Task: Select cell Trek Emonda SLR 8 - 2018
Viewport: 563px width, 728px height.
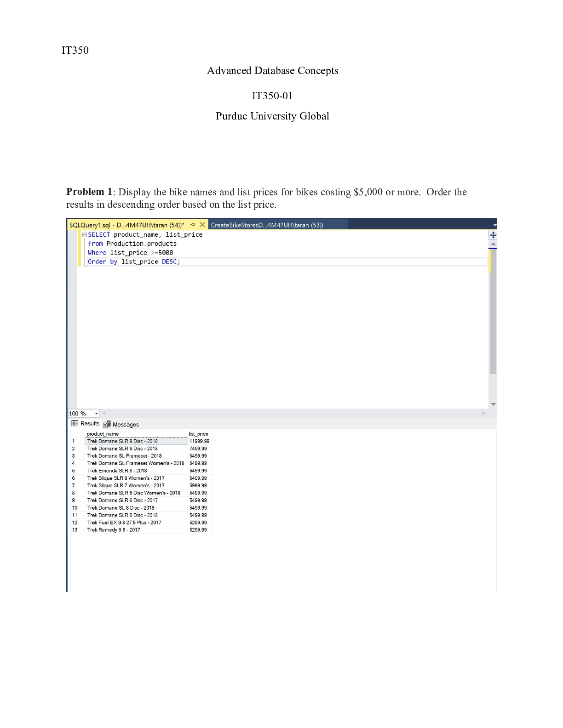Action: coord(136,471)
